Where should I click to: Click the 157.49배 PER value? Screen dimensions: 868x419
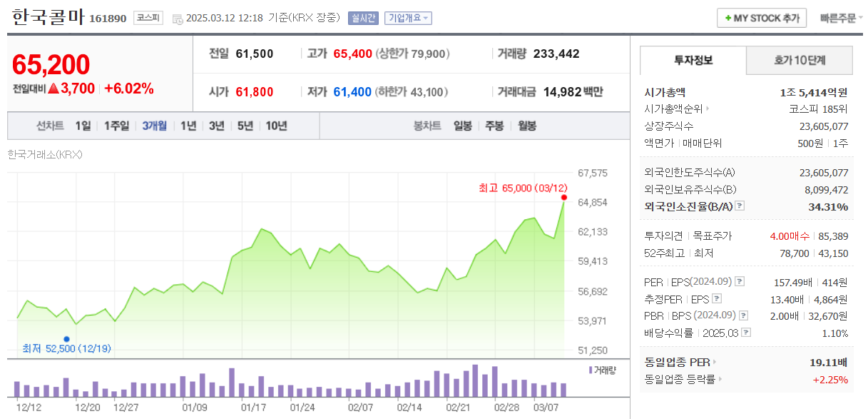coord(793,282)
